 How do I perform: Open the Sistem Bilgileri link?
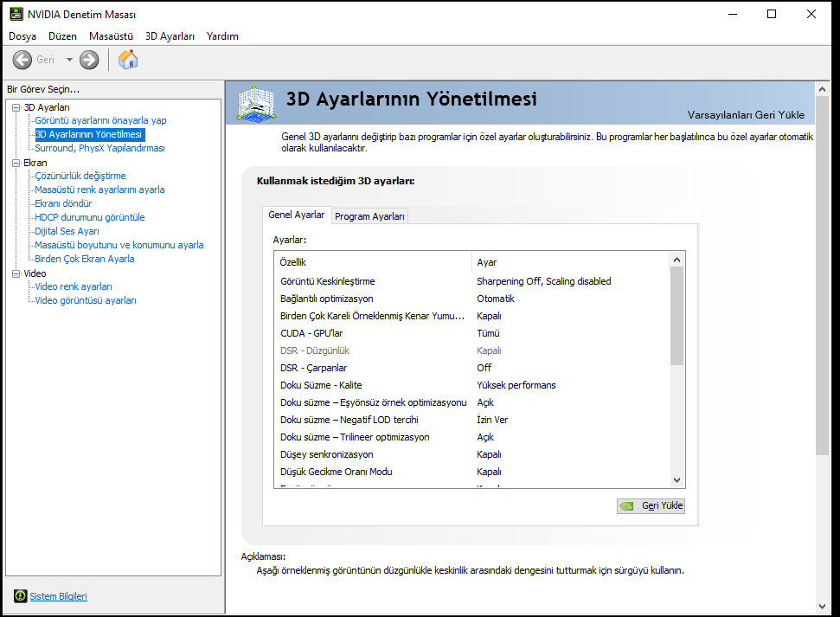(58, 596)
